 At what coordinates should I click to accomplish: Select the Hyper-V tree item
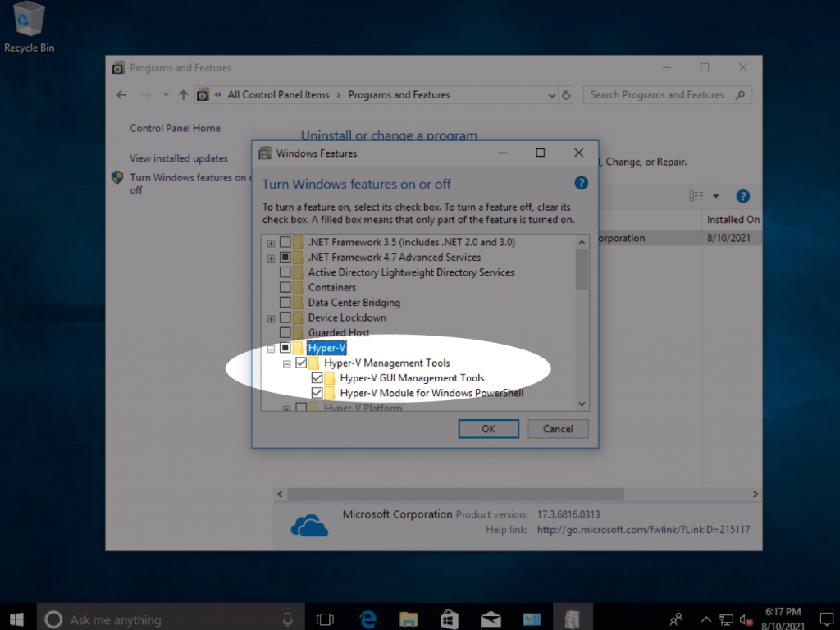click(326, 348)
